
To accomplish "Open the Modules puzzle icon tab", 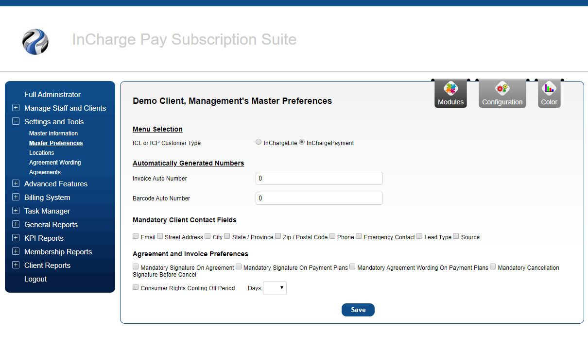I will click(x=450, y=94).
